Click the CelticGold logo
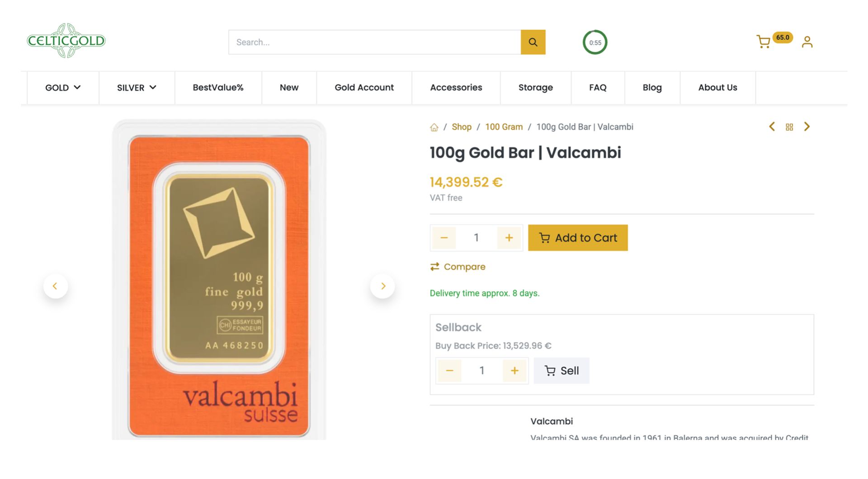The width and height of the screenshot is (868, 479). 66,41
